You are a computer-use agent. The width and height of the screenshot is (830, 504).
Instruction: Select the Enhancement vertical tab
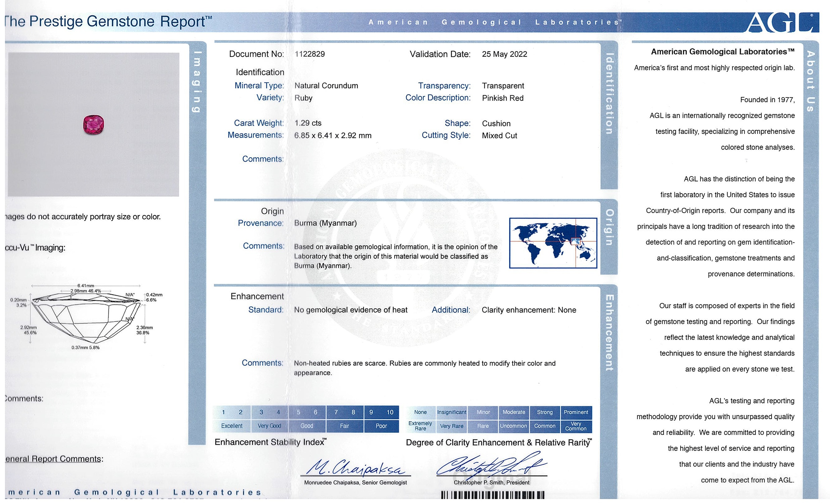[x=609, y=333]
